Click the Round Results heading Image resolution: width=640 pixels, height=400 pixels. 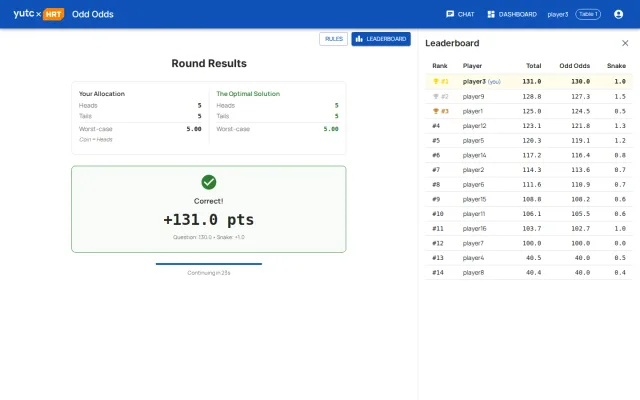pos(209,63)
